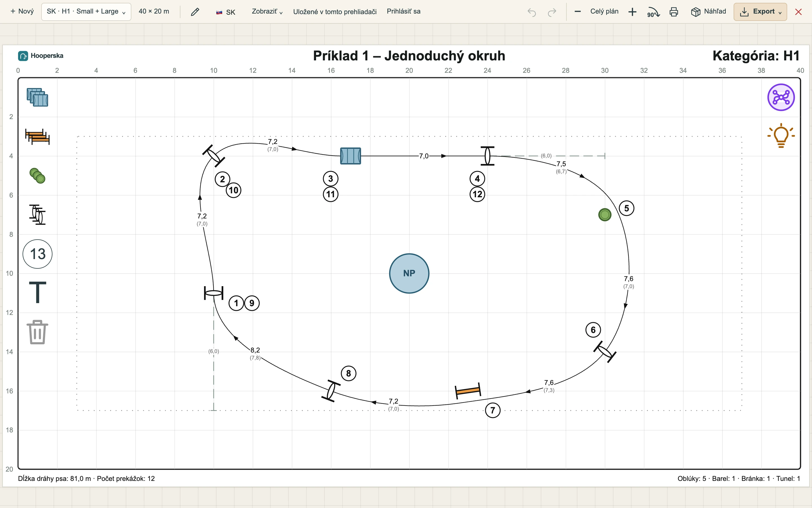Click the Hooperska logo
Image resolution: width=812 pixels, height=508 pixels.
click(x=41, y=56)
